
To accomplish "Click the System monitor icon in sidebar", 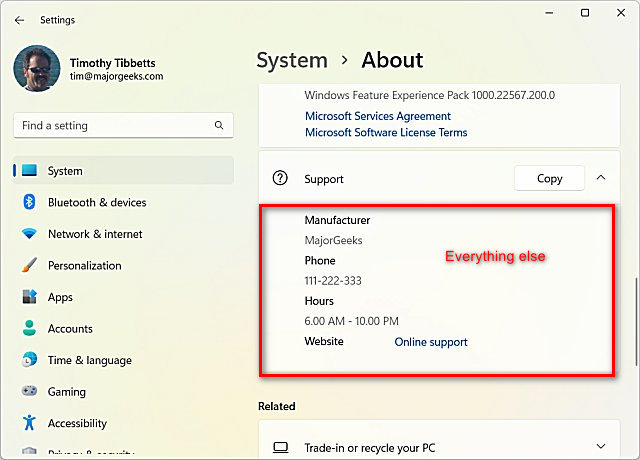I will click(x=29, y=170).
